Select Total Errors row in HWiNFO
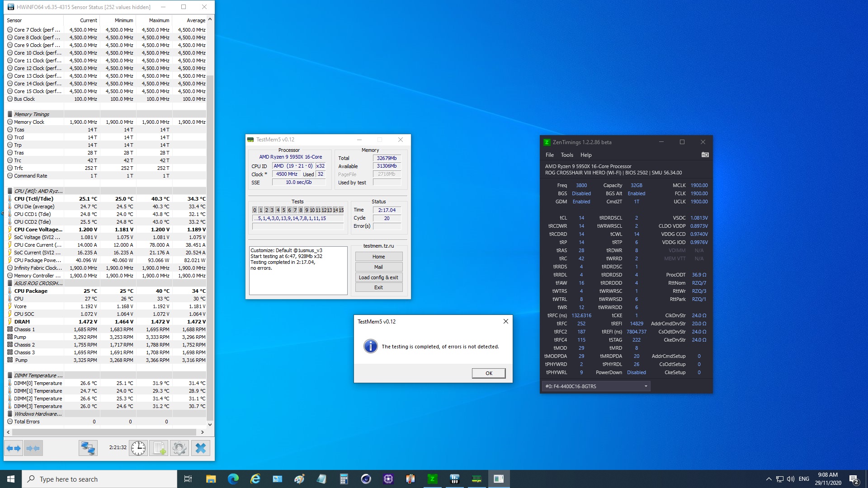Screen dimensions: 868x488 [106, 422]
